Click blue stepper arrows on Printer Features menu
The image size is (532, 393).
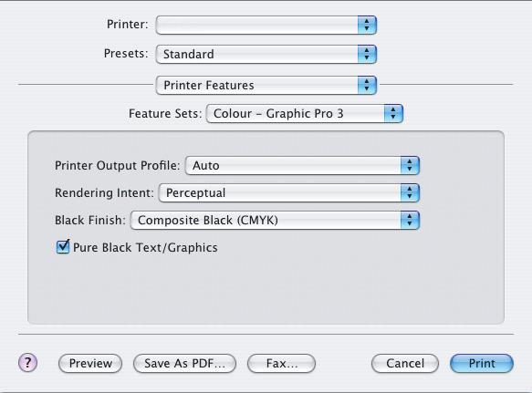point(367,85)
